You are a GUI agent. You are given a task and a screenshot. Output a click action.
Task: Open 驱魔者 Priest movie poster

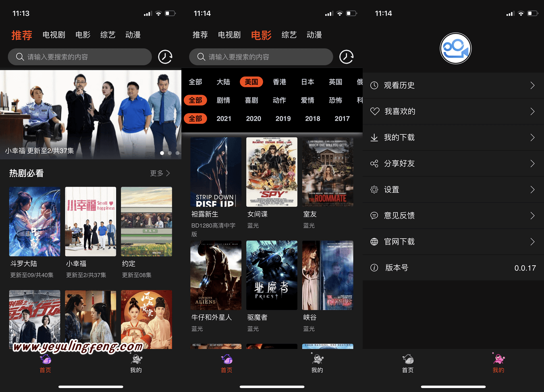coord(272,275)
